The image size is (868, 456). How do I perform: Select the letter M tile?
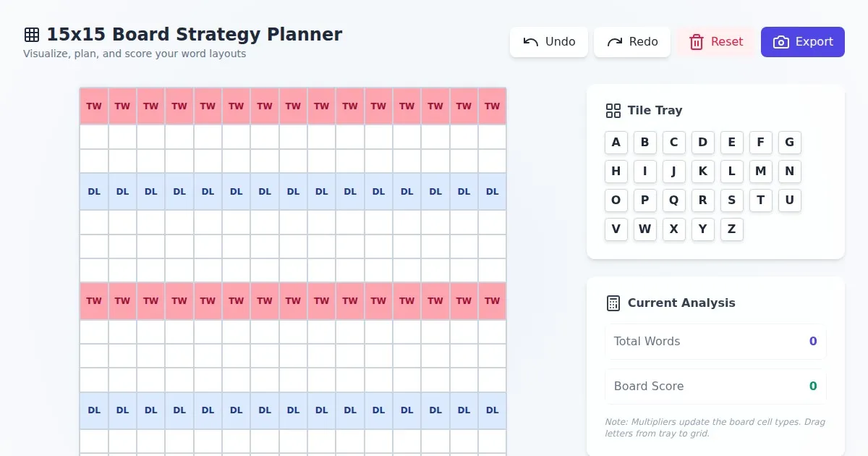[761, 172]
